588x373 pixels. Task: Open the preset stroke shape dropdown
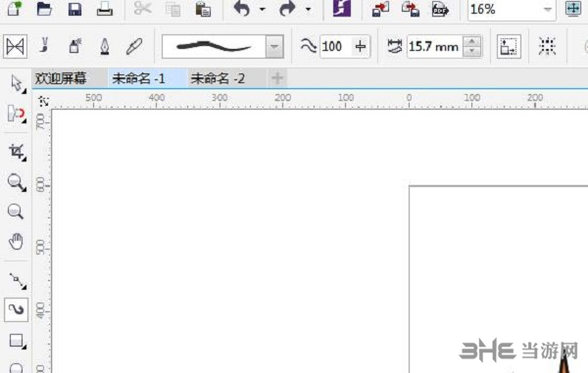pyautogui.click(x=274, y=47)
